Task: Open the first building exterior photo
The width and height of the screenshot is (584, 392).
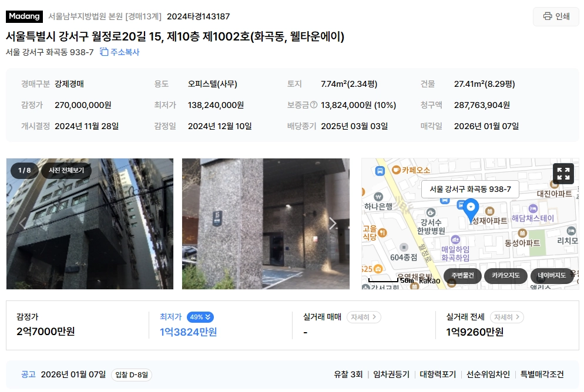Action: coord(90,224)
